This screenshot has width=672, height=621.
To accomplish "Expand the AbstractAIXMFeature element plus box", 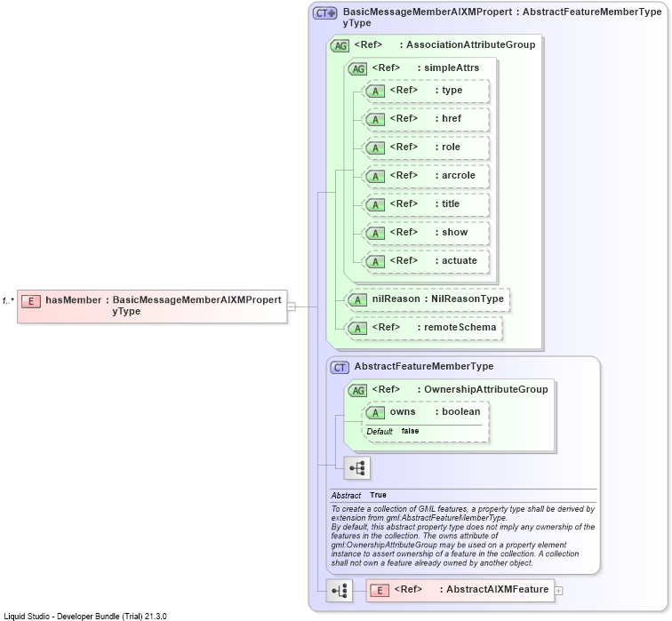I will pos(558,591).
